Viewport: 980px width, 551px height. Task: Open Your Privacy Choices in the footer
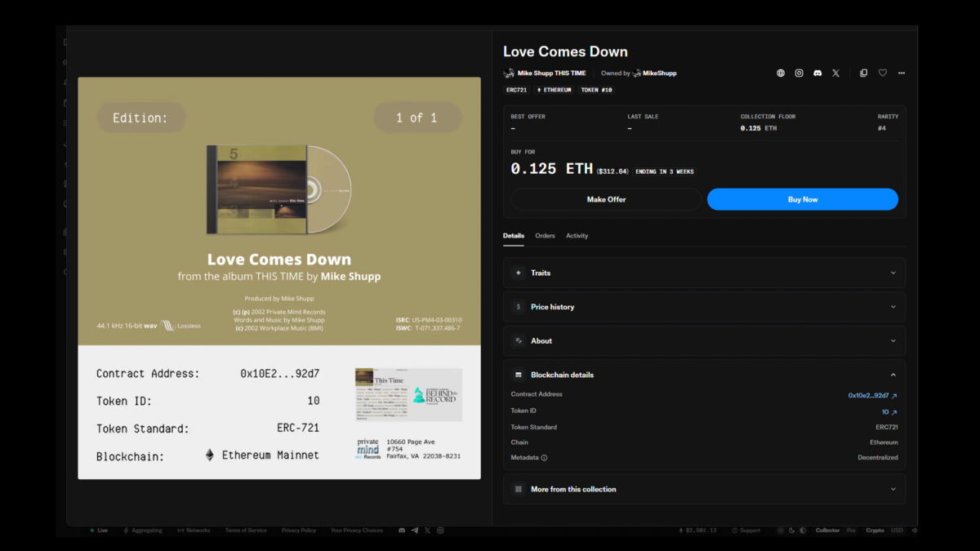point(357,531)
